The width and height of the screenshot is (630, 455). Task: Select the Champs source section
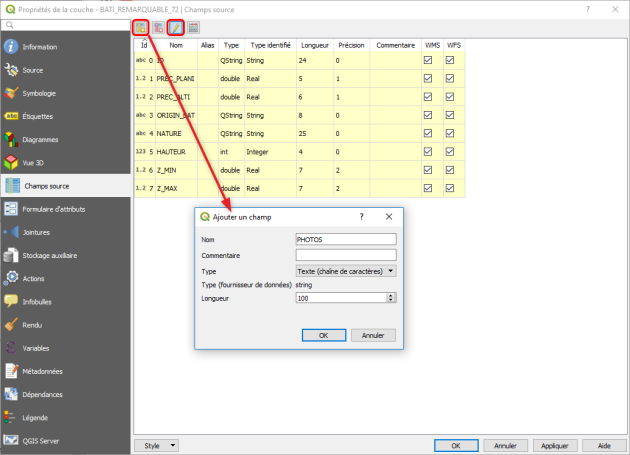(x=65, y=186)
